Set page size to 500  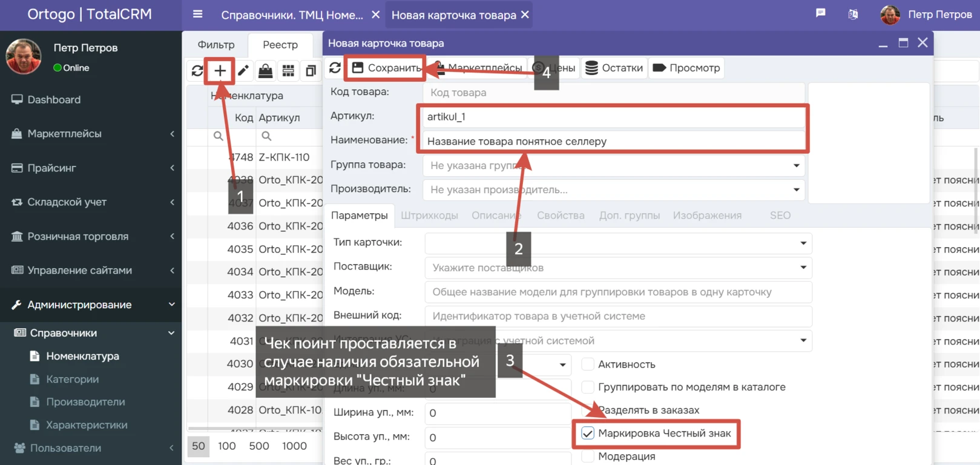[x=259, y=446]
